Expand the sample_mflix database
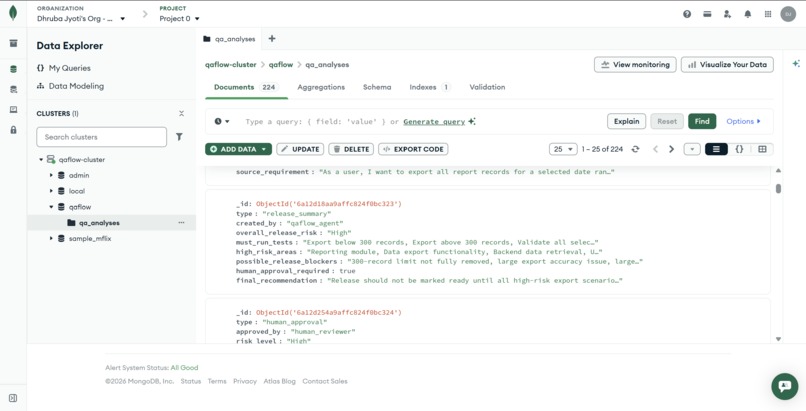 51,238
